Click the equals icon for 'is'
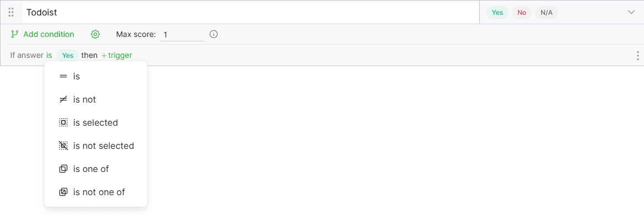This screenshot has width=644, height=215. pos(63,77)
